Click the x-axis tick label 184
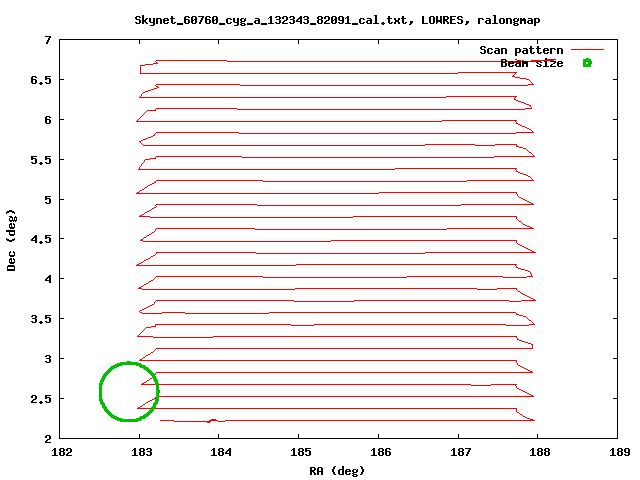This screenshot has width=640, height=480. point(221,452)
